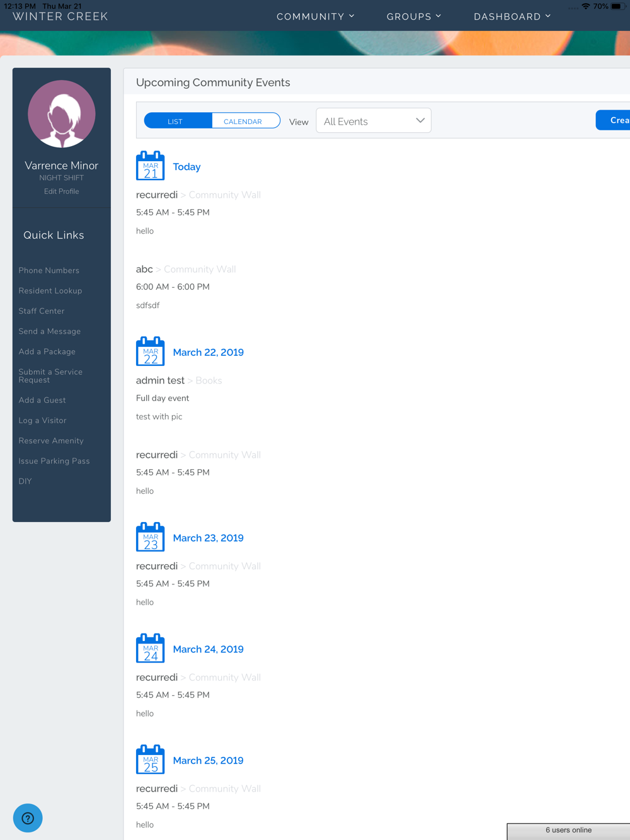Click the March 23 calendar icon
Screen dimensions: 630x840
click(150, 538)
